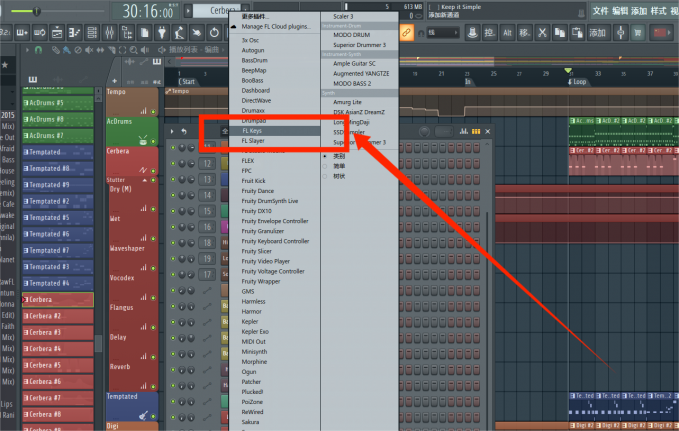Open the 添加 menu in menu bar
Screen dimensions: 679x431
tap(639, 11)
